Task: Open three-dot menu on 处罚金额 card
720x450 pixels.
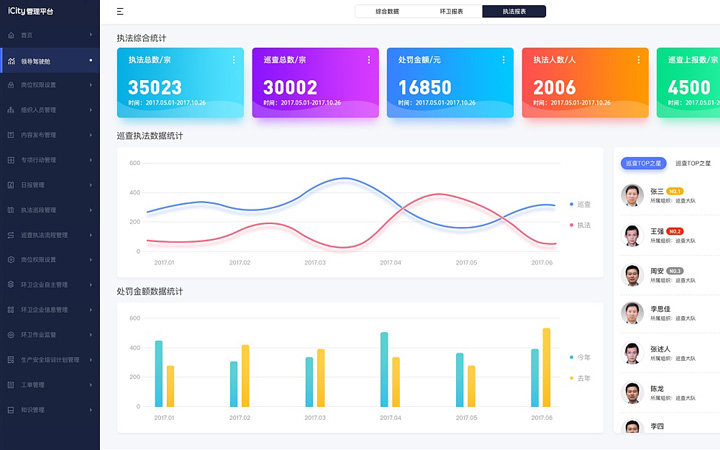Action: [504, 60]
